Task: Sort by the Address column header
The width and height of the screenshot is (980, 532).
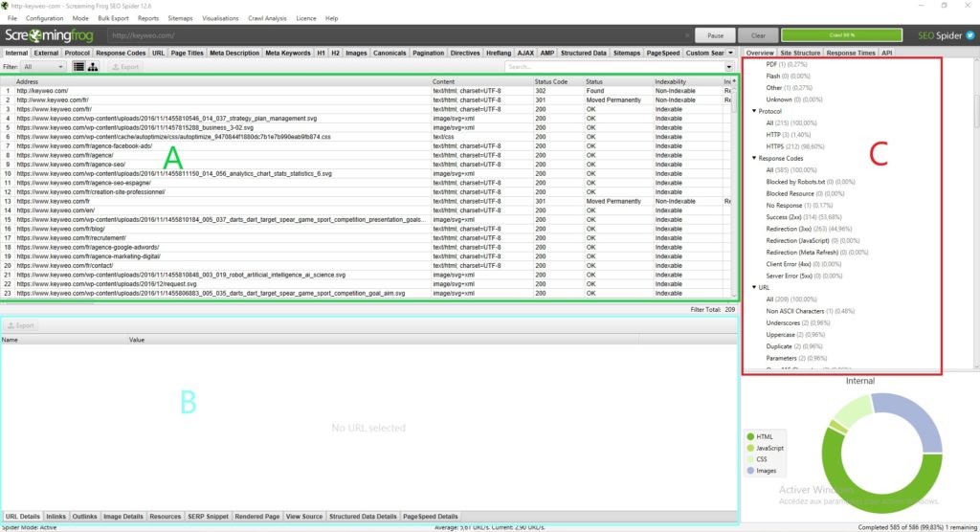Action: pyautogui.click(x=222, y=82)
